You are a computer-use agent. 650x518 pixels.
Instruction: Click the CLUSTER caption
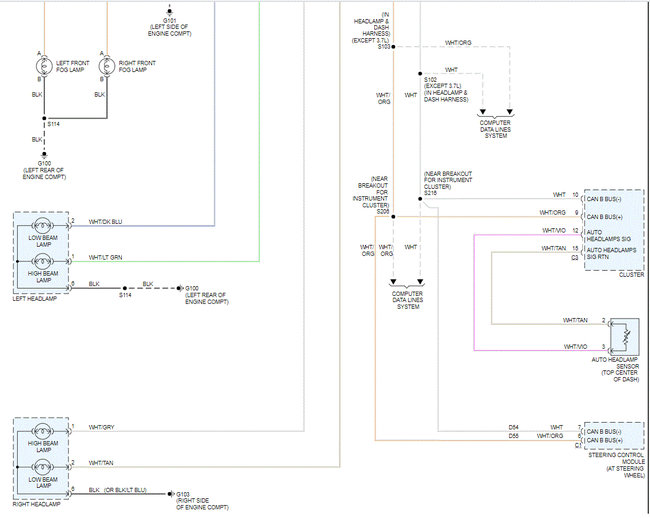(x=631, y=275)
